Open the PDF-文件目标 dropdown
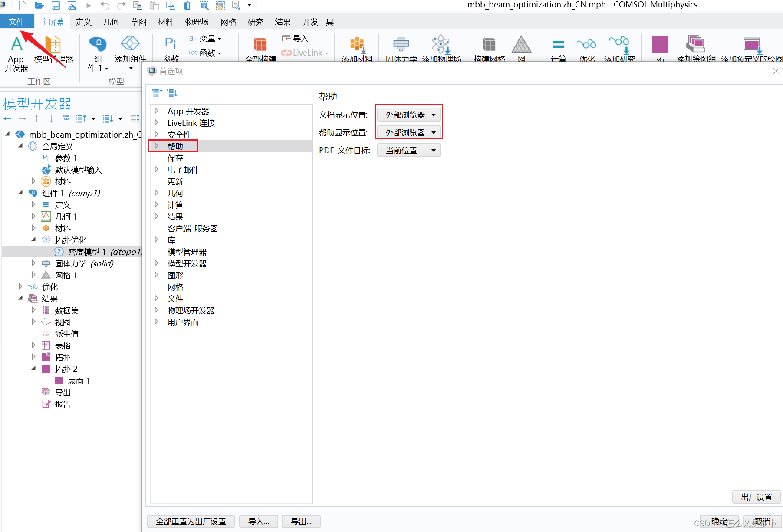This screenshot has height=532, width=783. (x=408, y=151)
